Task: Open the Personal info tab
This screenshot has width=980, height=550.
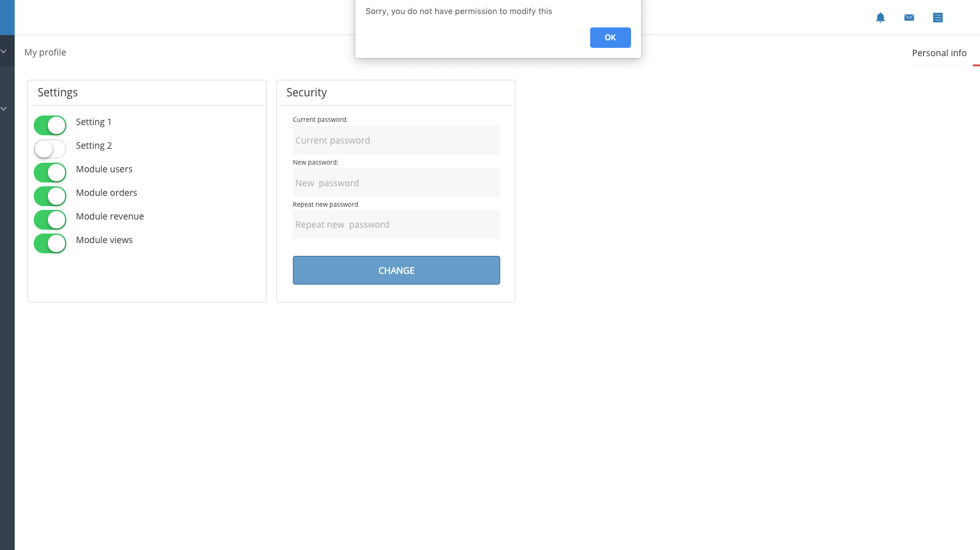Action: (x=939, y=53)
